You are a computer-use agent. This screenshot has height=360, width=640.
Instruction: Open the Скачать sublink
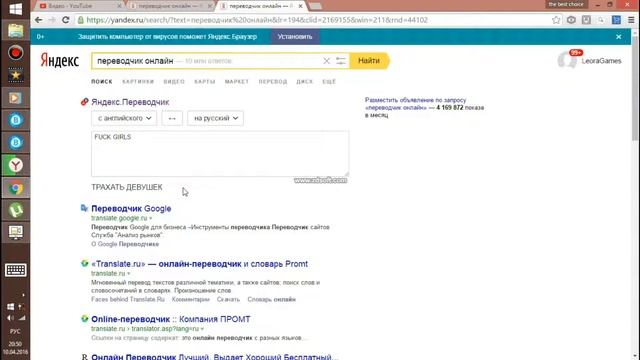[228, 300]
